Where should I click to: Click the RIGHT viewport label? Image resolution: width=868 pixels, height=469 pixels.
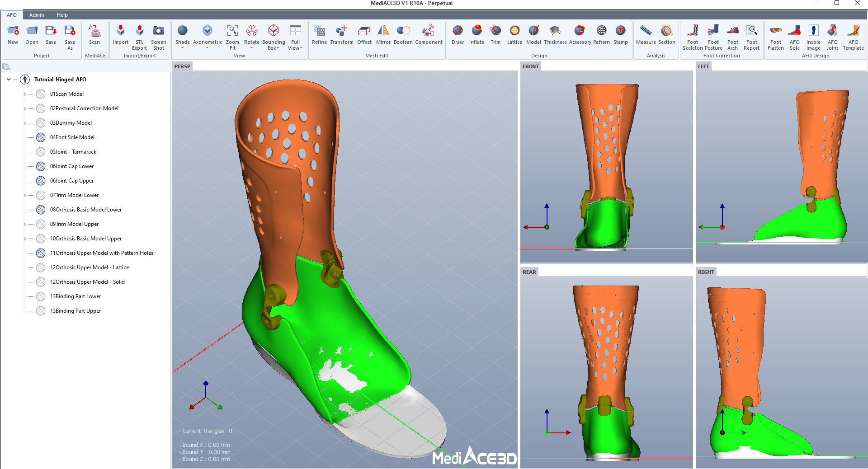[x=706, y=272]
